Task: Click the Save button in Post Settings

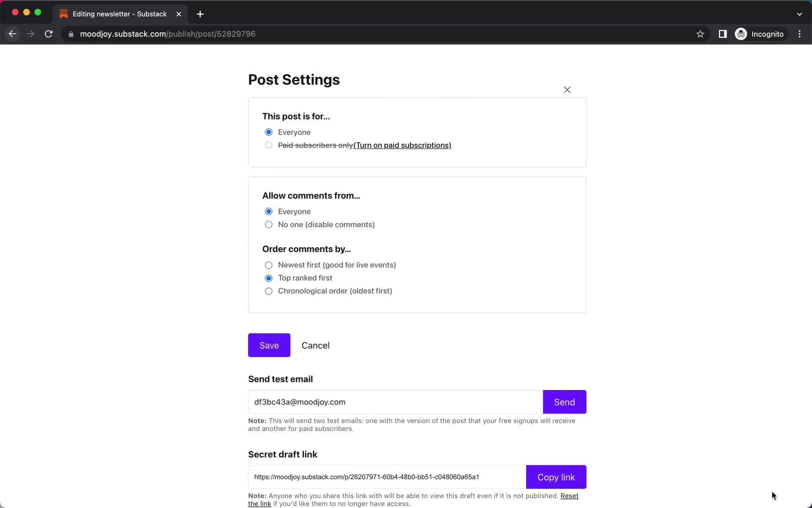Action: click(269, 345)
